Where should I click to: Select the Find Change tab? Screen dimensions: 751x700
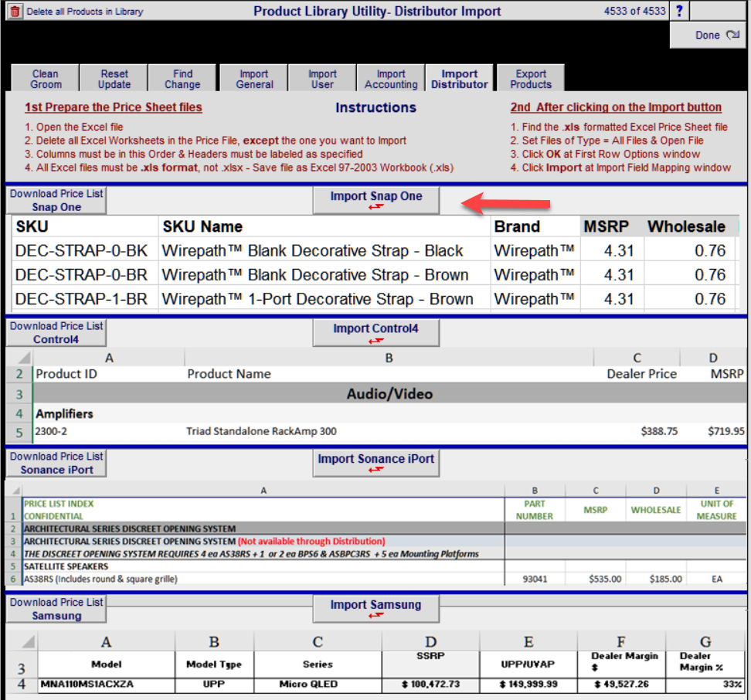point(182,79)
